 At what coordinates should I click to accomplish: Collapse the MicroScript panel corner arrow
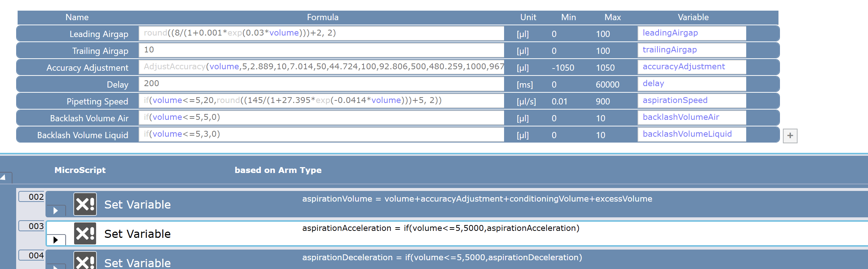3,177
